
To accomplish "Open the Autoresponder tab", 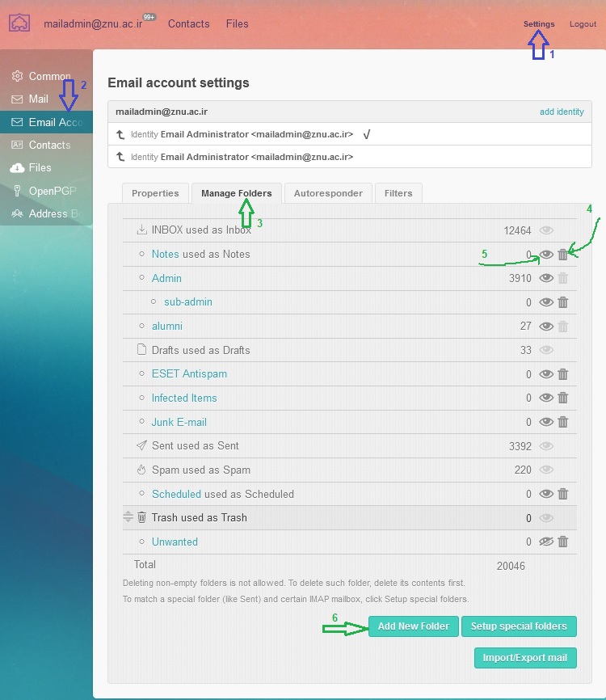I will pyautogui.click(x=328, y=193).
